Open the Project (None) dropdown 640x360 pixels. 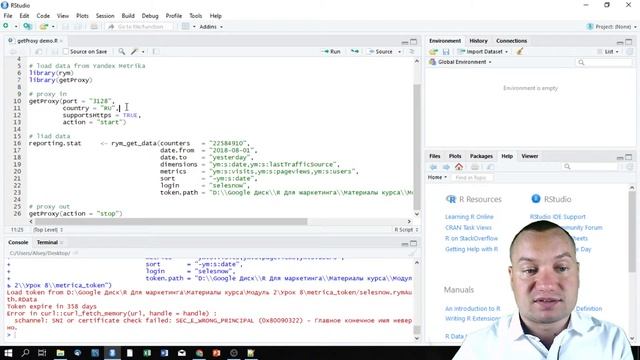[x=611, y=27]
